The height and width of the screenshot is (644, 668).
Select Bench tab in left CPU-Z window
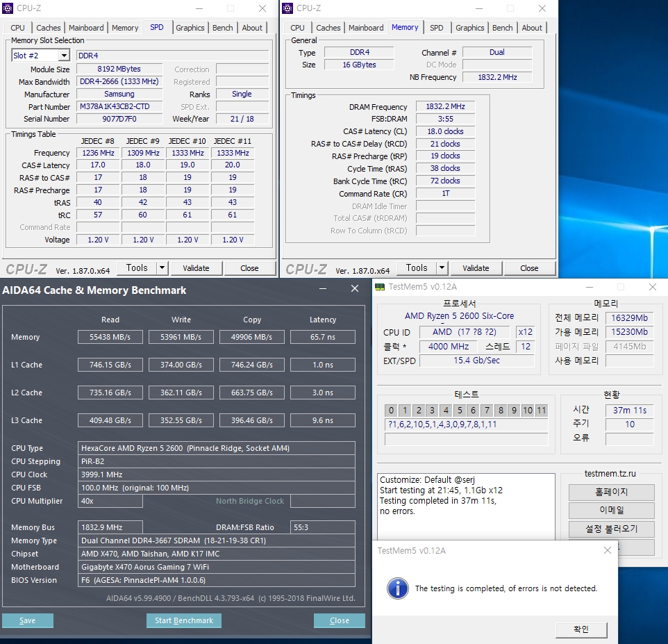(x=222, y=28)
